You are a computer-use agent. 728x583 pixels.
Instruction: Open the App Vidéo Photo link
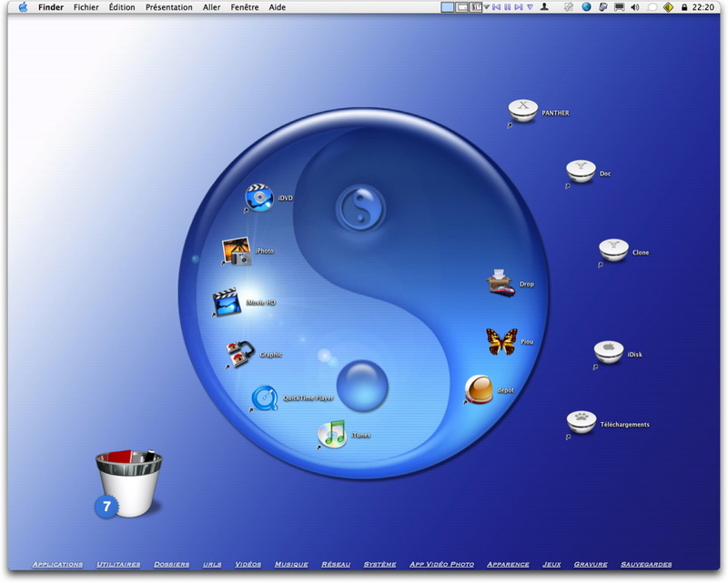442,565
